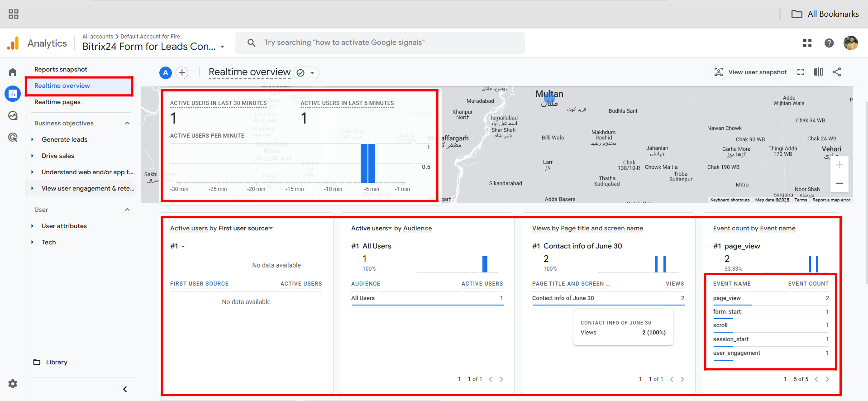Open the Help question mark icon
This screenshot has height=401, width=868.
pos(829,43)
